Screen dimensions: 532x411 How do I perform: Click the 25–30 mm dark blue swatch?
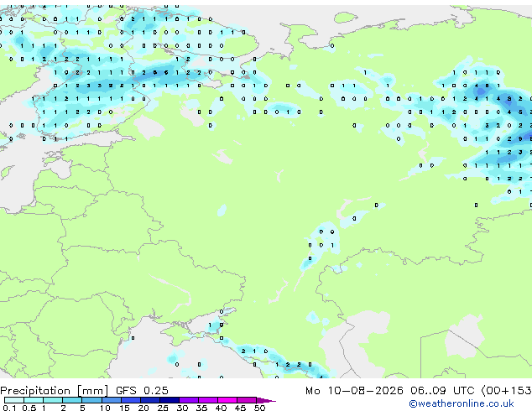pos(170,400)
